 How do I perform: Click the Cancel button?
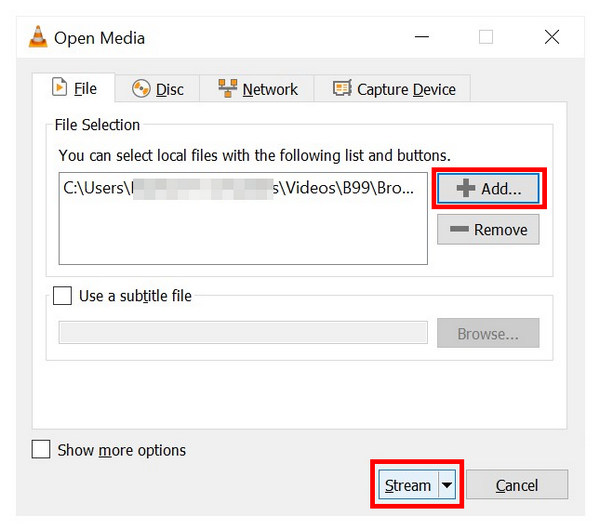[x=517, y=485]
